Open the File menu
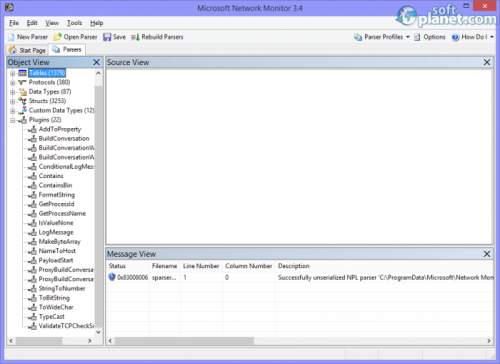 coord(14,23)
